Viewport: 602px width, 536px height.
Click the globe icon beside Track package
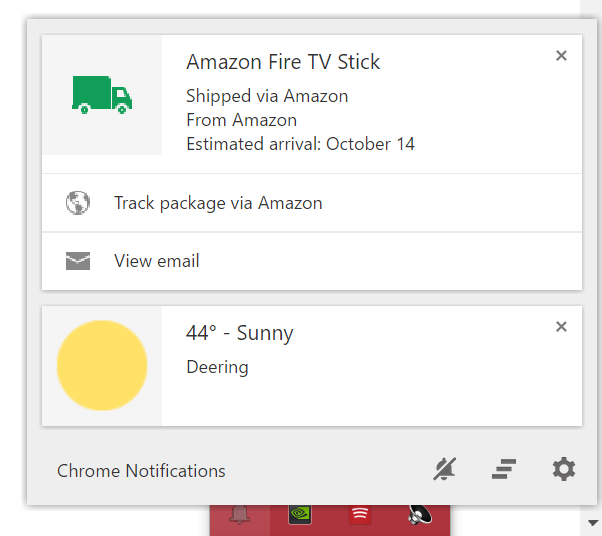click(77, 203)
